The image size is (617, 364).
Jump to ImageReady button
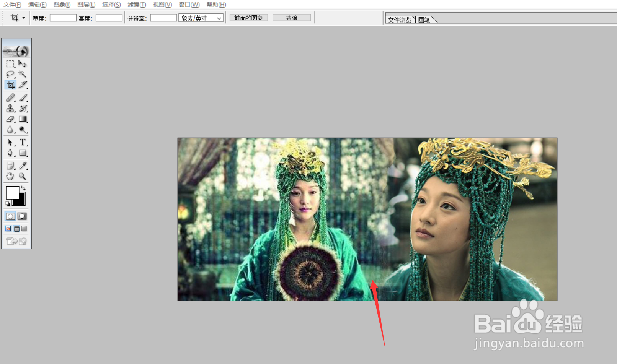16,241
